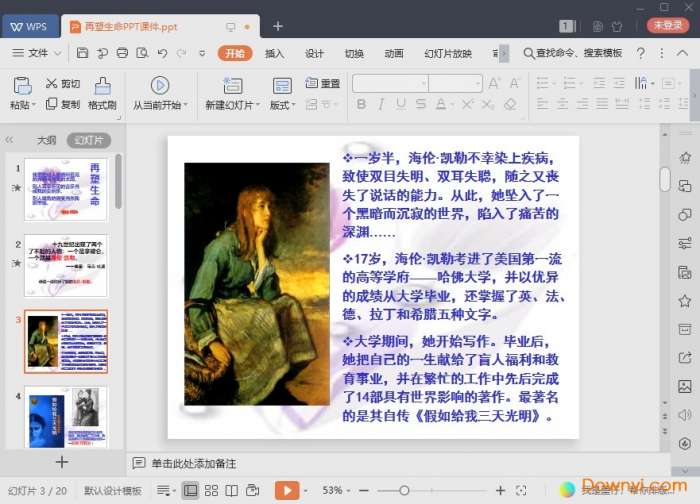Collapse slide panel with double chevron

pos(9,140)
